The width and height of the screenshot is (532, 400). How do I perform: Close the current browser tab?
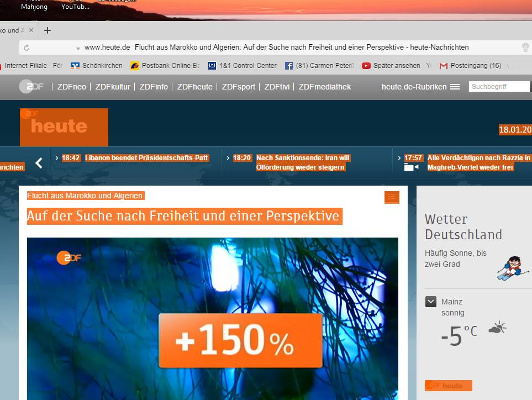click(x=31, y=30)
